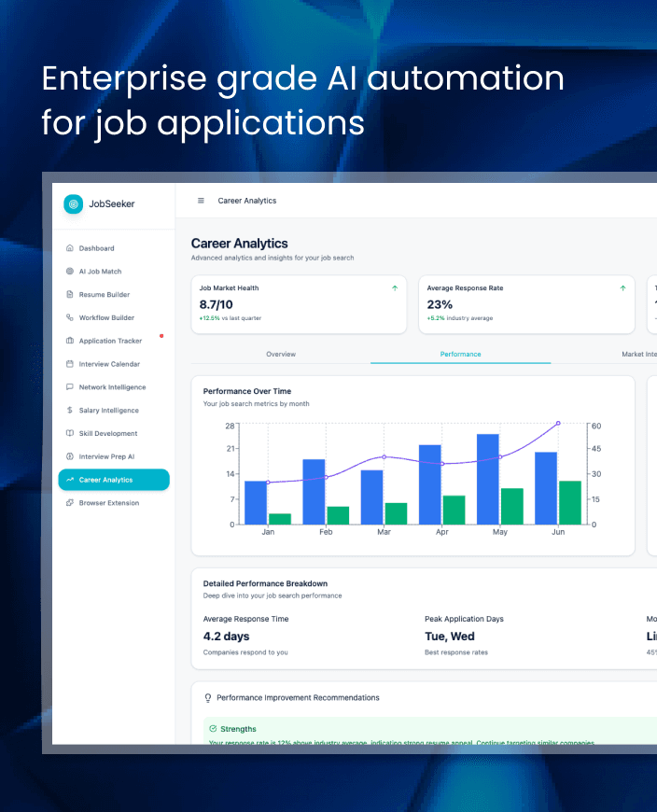Click the May green bar in chart
Screen dimensions: 657x812
pos(512,507)
